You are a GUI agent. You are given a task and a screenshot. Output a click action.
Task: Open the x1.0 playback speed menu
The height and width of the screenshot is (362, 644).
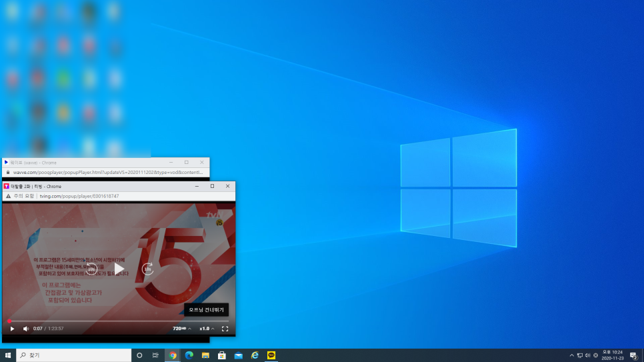207,329
